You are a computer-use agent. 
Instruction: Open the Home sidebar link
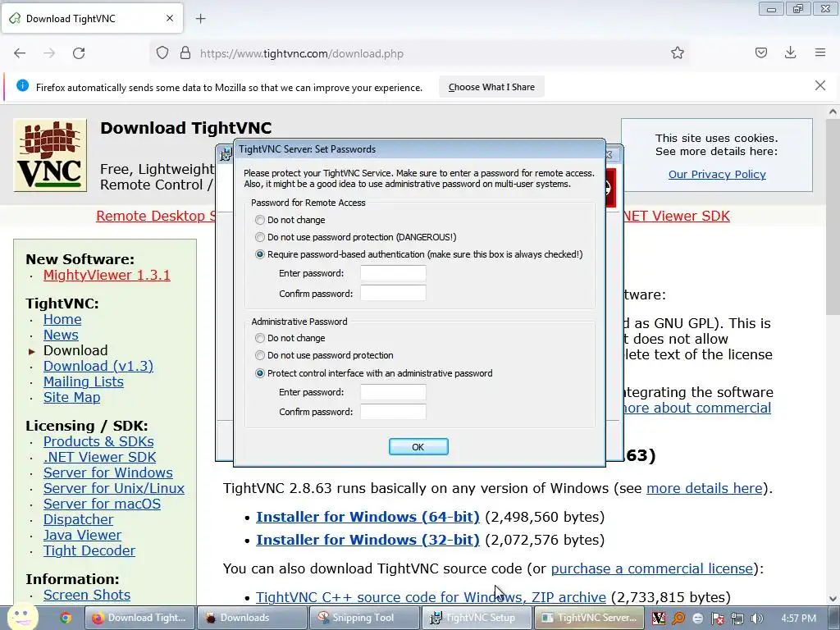62,319
